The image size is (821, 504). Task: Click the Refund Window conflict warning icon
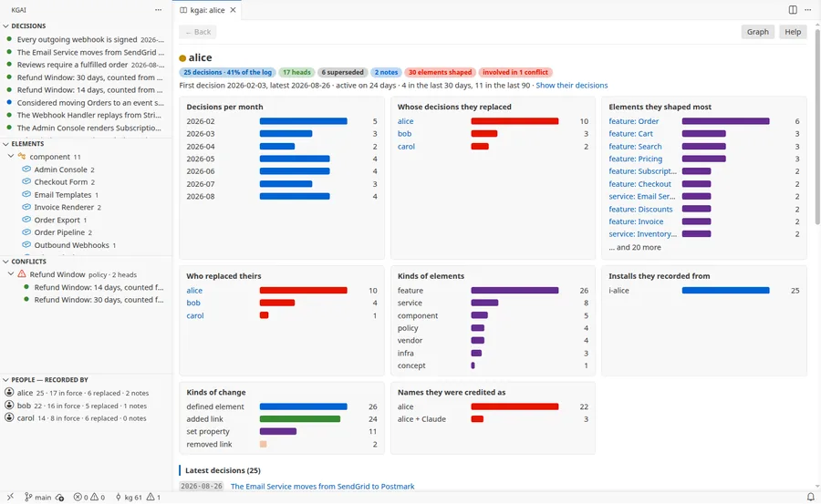point(22,273)
